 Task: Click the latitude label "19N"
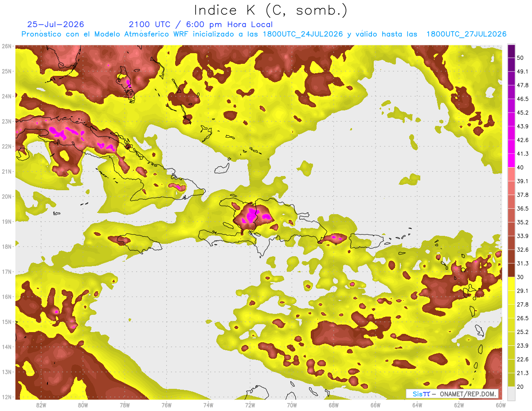pyautogui.click(x=7, y=221)
